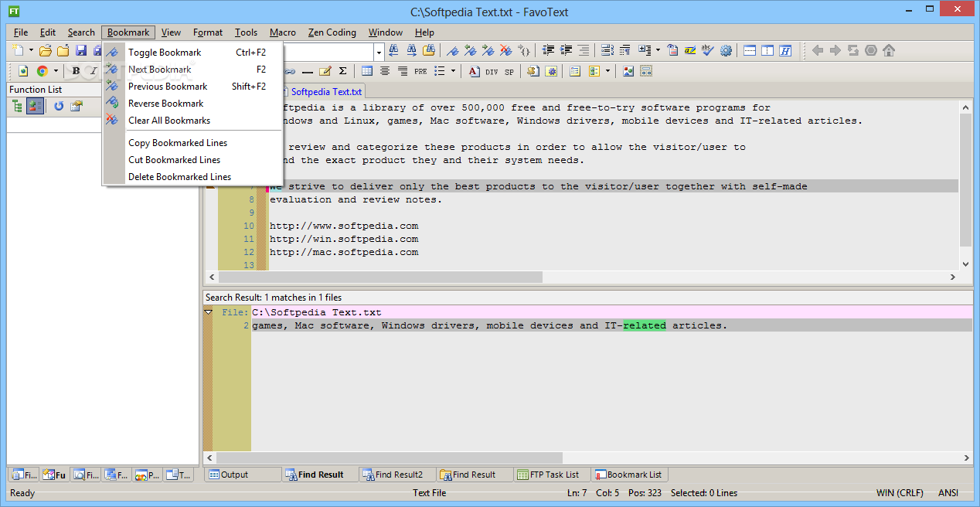
Task: Click the Home navigation icon
Action: (889, 50)
